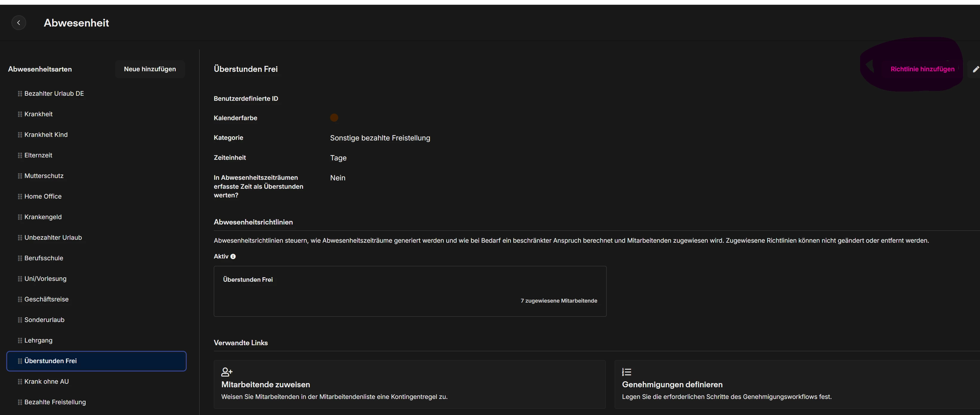Open Krankheit Kind absence type
980x415 pixels.
(x=46, y=135)
